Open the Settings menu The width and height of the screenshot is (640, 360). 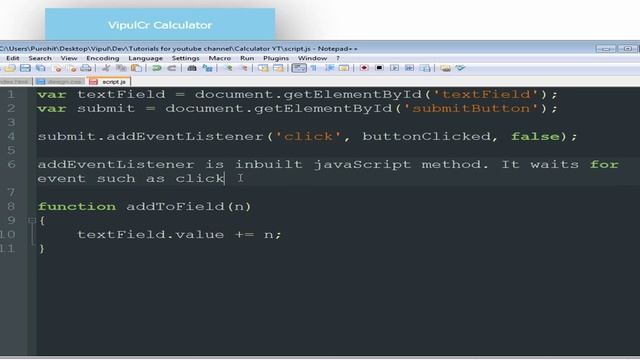click(x=185, y=58)
